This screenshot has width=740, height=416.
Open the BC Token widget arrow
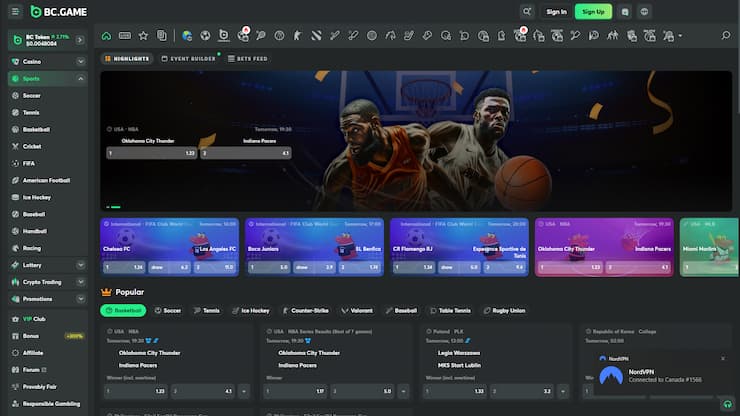pyautogui.click(x=80, y=40)
